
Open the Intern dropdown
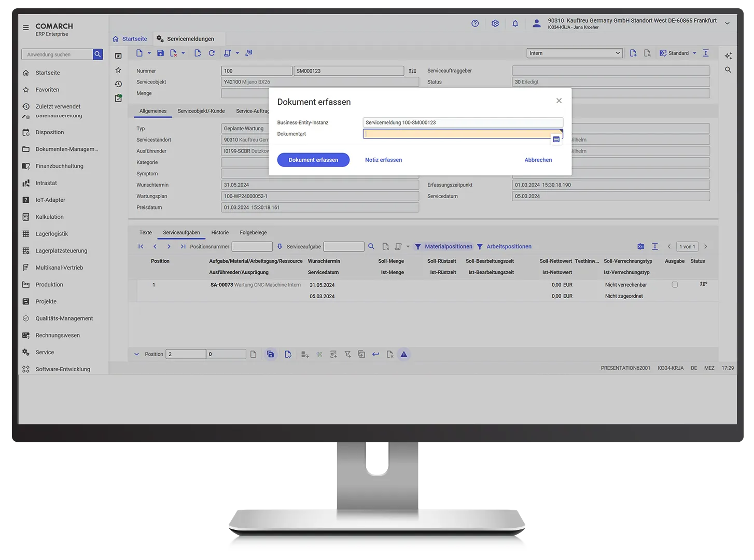(574, 53)
